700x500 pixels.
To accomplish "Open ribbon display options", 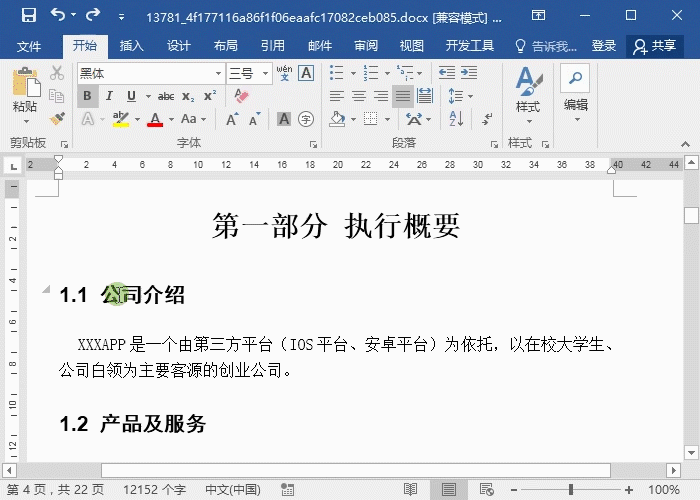I will (x=538, y=16).
